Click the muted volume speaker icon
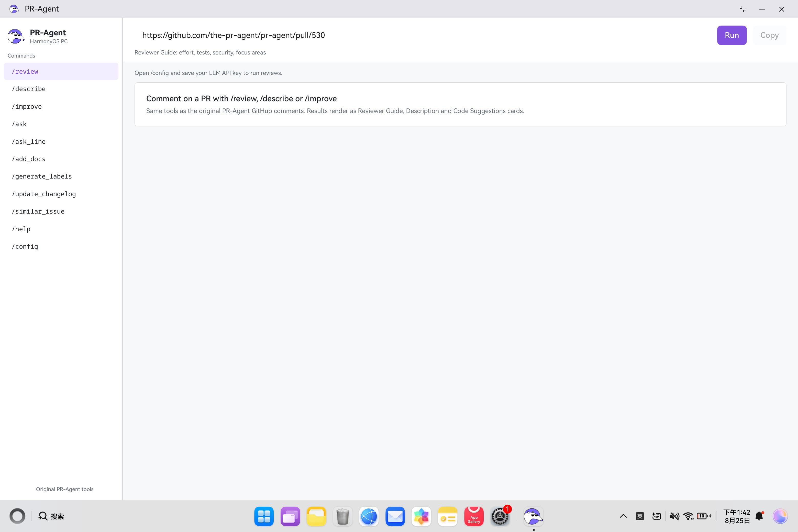This screenshot has width=798, height=532. [x=674, y=516]
